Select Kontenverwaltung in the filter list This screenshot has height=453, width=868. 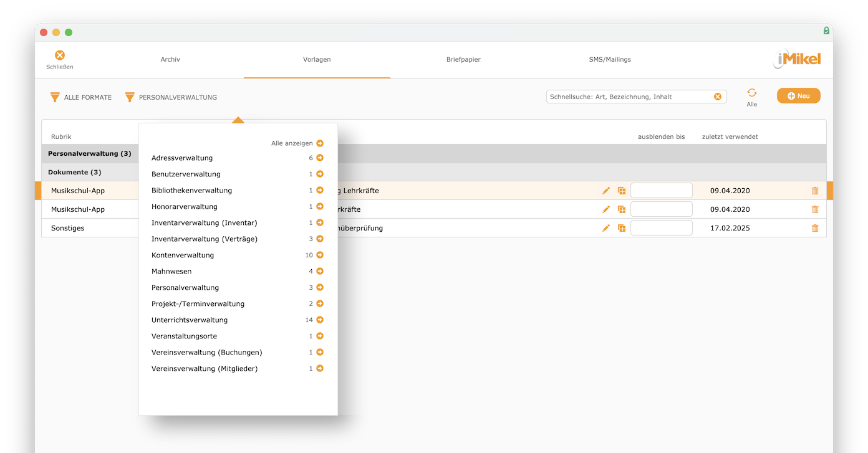point(183,255)
